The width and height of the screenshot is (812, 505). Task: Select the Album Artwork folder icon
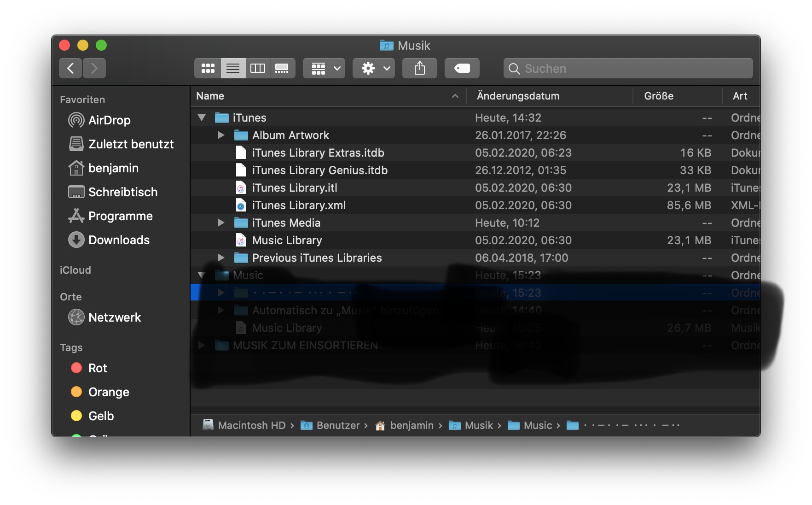pos(241,135)
